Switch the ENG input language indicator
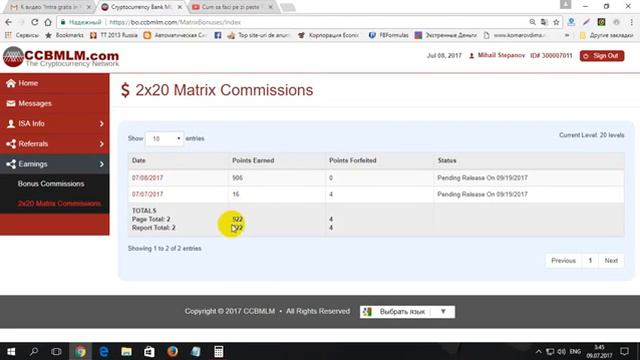The width and height of the screenshot is (640, 360). [575, 351]
